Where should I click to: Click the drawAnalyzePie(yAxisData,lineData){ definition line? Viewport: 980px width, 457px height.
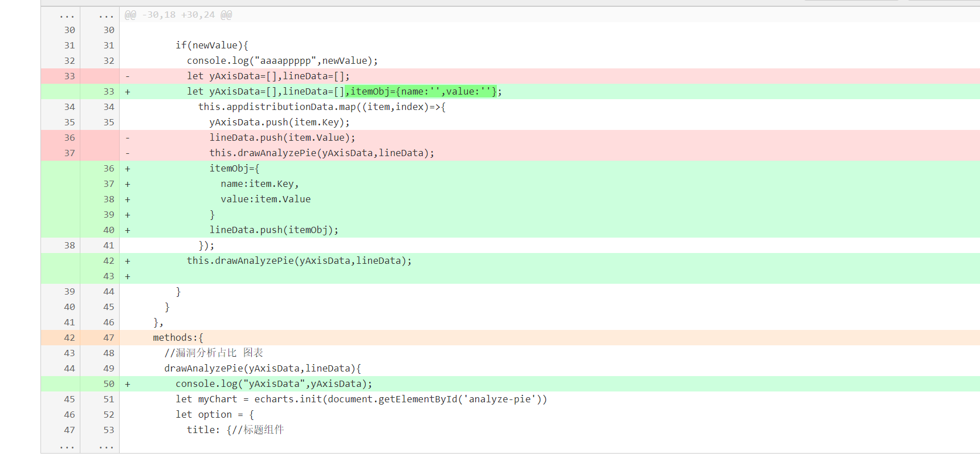click(x=263, y=368)
